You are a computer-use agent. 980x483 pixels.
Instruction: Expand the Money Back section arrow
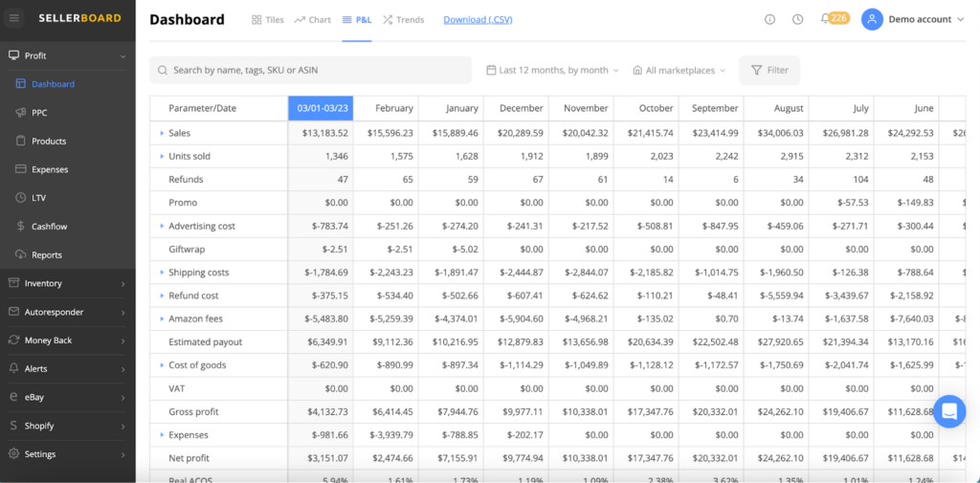click(x=122, y=340)
